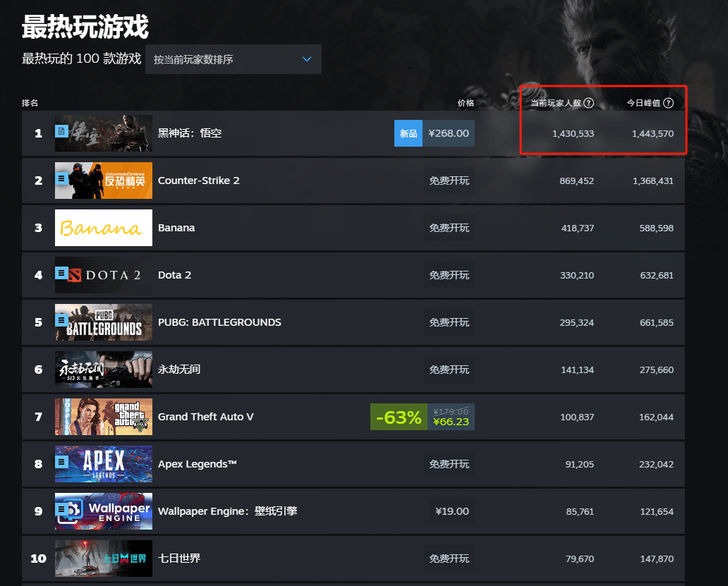Click blue list icon on Counter-Strike 2 thumbnail
This screenshot has height=586, width=728.
[61, 178]
